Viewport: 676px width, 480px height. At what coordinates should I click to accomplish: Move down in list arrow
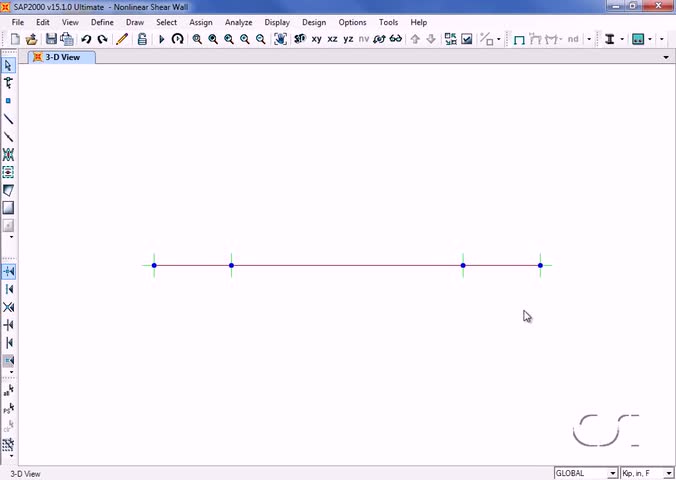431,39
